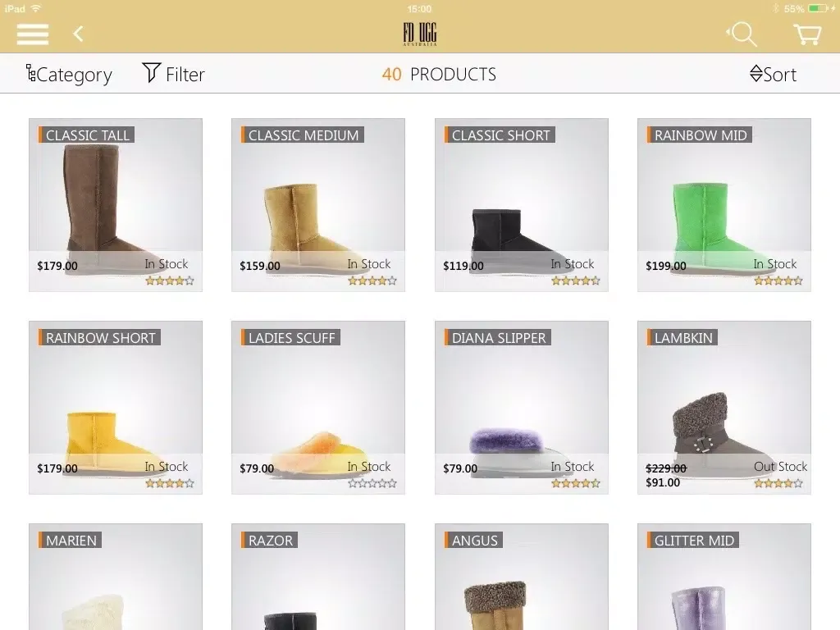Viewport: 840px width, 630px height.
Task: Click the star rating on Diana Slipper
Action: (x=576, y=482)
